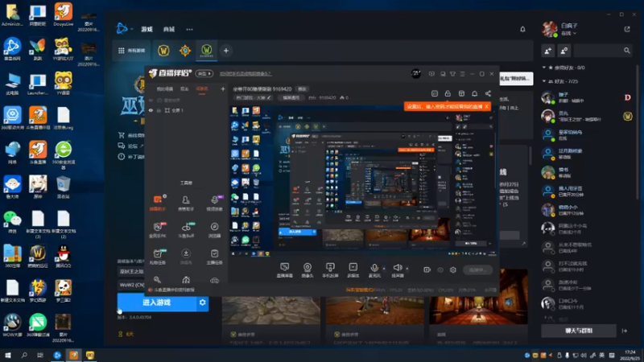644x362 pixels.
Task: Select the first scene tab in Douyu
Action: [x=165, y=88]
